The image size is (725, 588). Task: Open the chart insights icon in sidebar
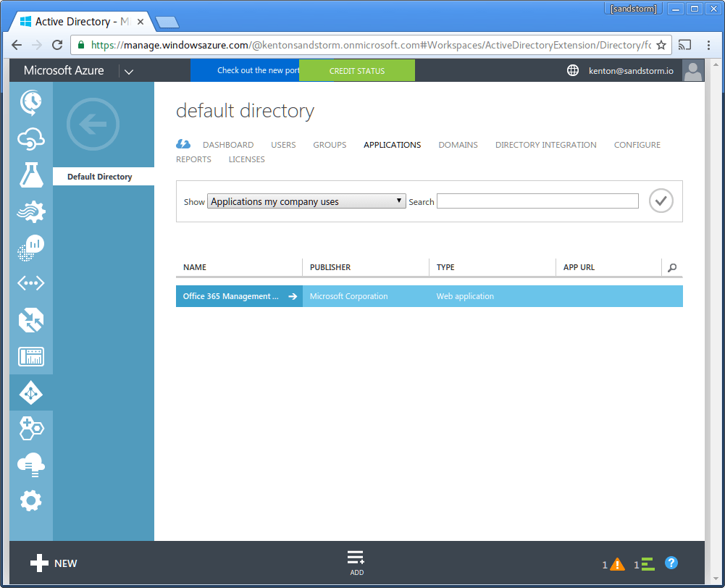[x=31, y=248]
